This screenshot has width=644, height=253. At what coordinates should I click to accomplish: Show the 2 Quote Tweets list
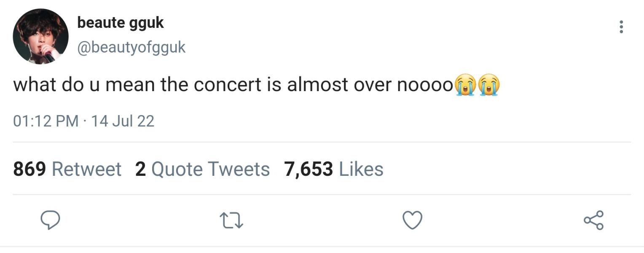click(202, 169)
